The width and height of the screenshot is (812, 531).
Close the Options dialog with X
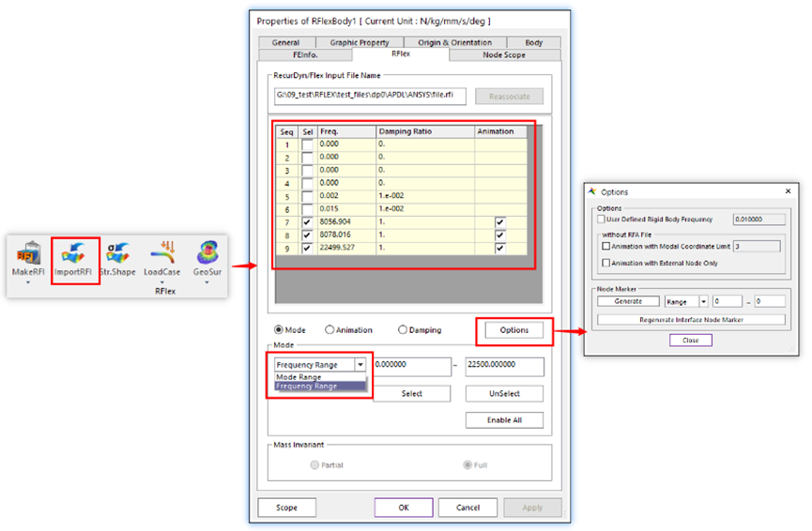click(788, 191)
